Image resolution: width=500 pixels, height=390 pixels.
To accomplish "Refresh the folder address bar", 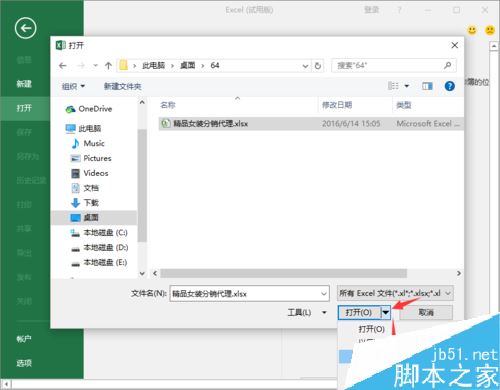I will point(318,66).
